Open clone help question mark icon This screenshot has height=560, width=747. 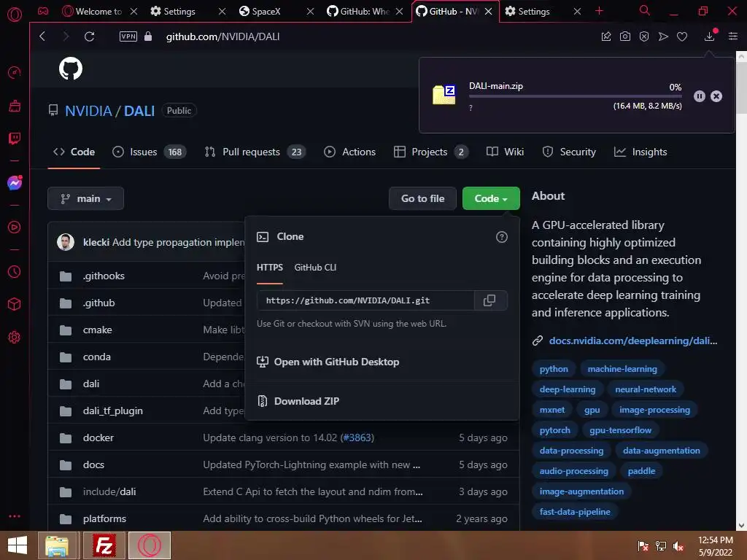[x=502, y=237]
